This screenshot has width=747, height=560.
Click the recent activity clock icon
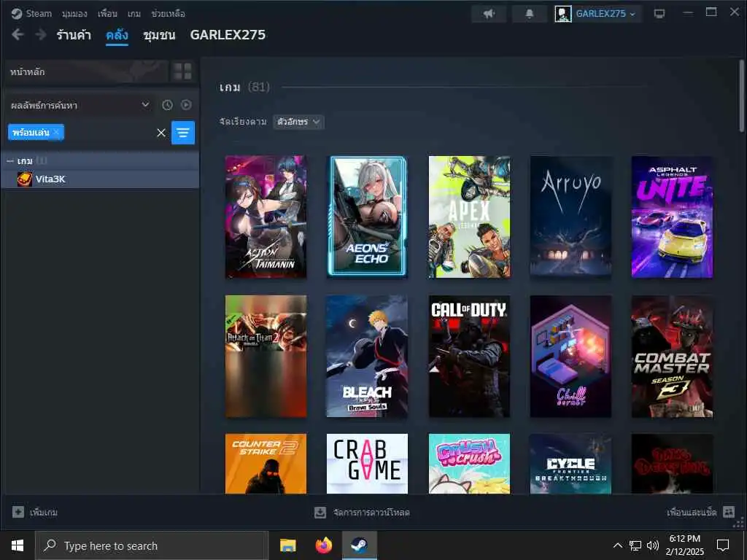[167, 105]
